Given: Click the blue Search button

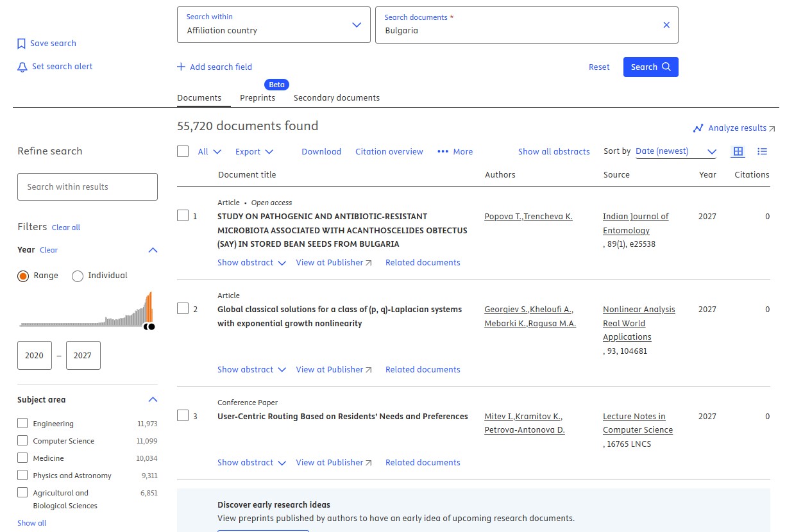Looking at the screenshot, I should [650, 67].
